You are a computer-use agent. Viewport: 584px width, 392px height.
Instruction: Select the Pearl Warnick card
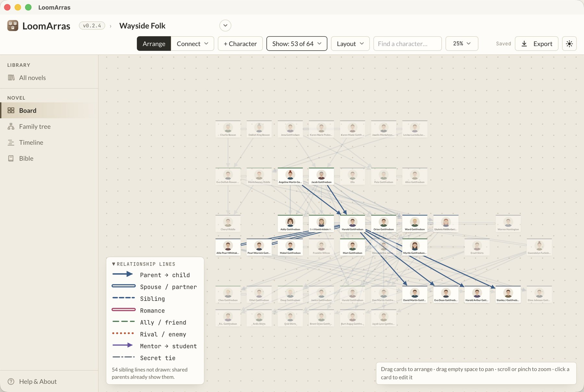(259, 247)
